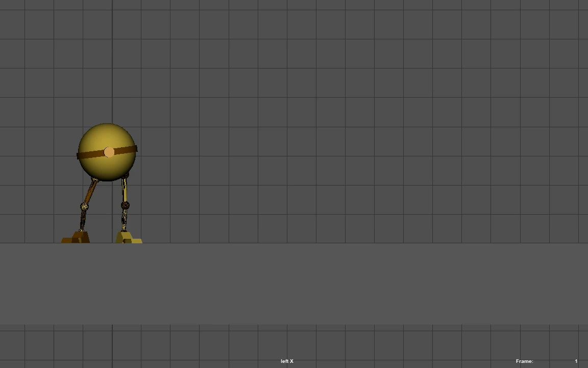Select the robot's right yellow foot
Screen dimensions: 588x368
128,237
